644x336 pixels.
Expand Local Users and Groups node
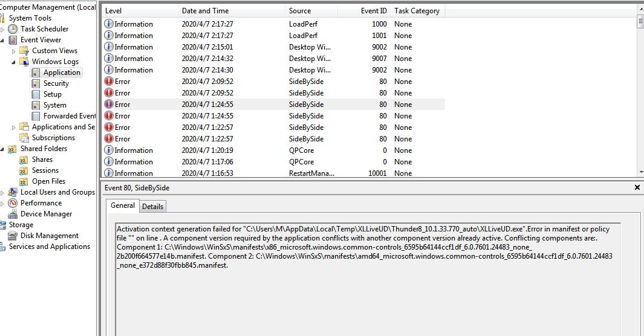coord(2,192)
